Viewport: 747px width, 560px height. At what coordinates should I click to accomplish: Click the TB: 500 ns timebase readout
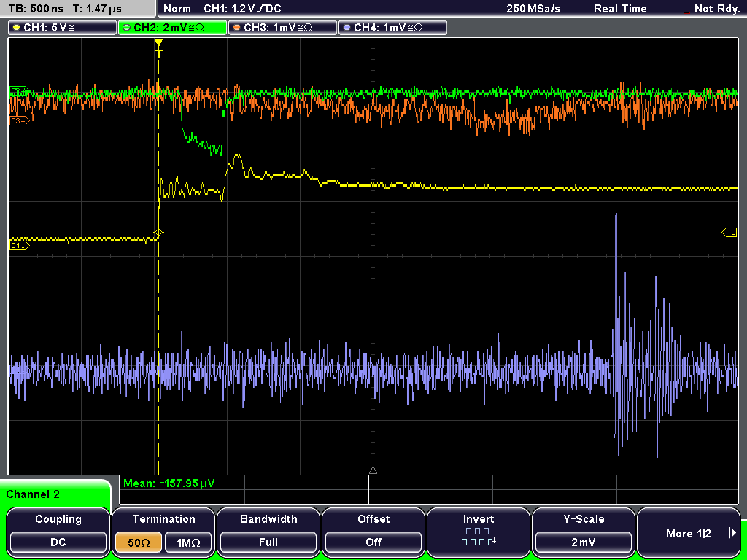36,9
